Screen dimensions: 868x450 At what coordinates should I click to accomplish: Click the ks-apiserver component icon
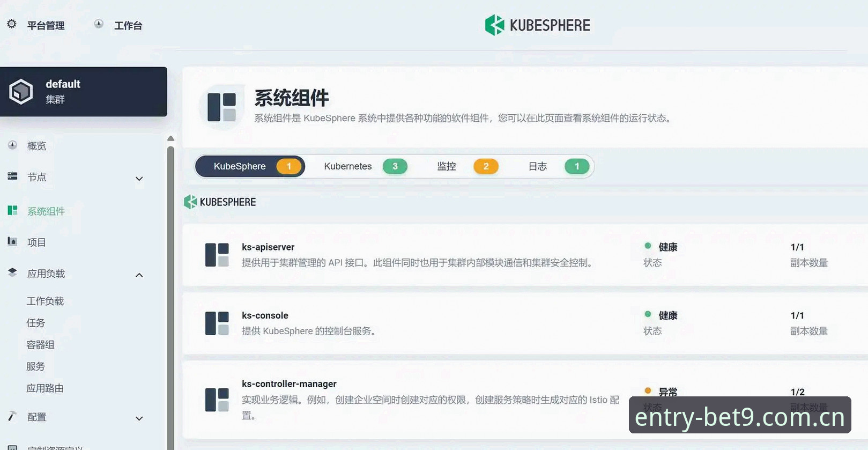[x=217, y=255]
